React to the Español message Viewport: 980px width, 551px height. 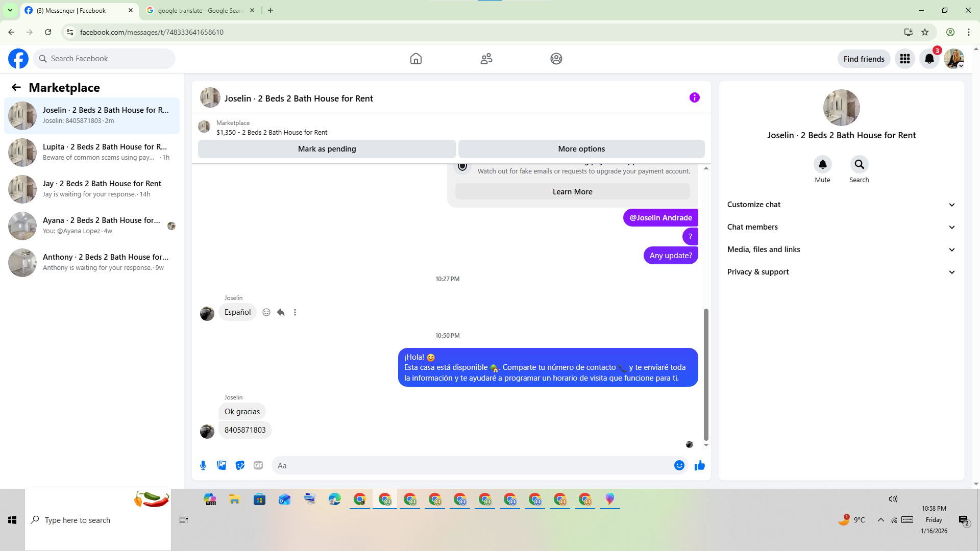266,312
